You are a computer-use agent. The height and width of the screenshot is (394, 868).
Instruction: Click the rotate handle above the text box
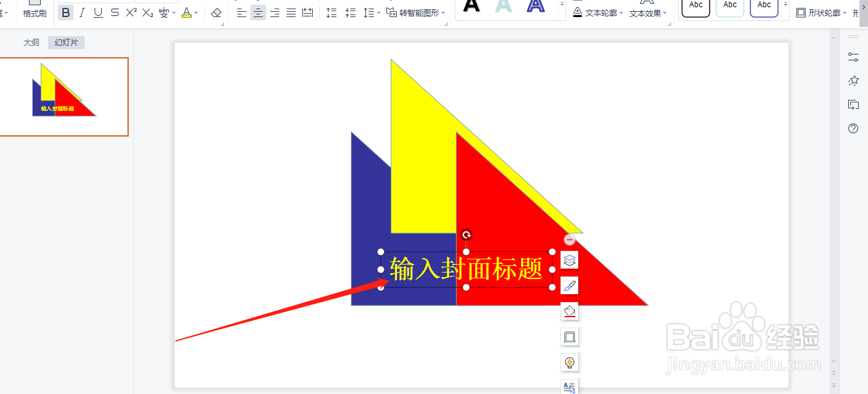[x=467, y=234]
